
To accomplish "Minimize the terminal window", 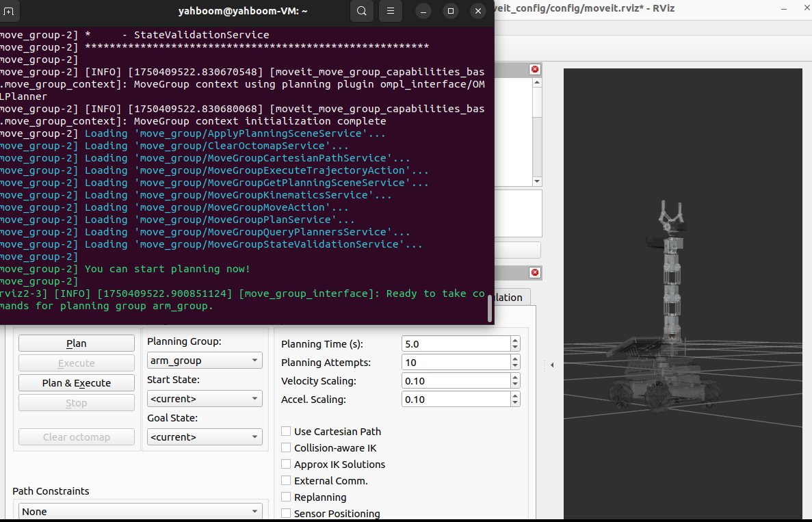I will pos(423,11).
